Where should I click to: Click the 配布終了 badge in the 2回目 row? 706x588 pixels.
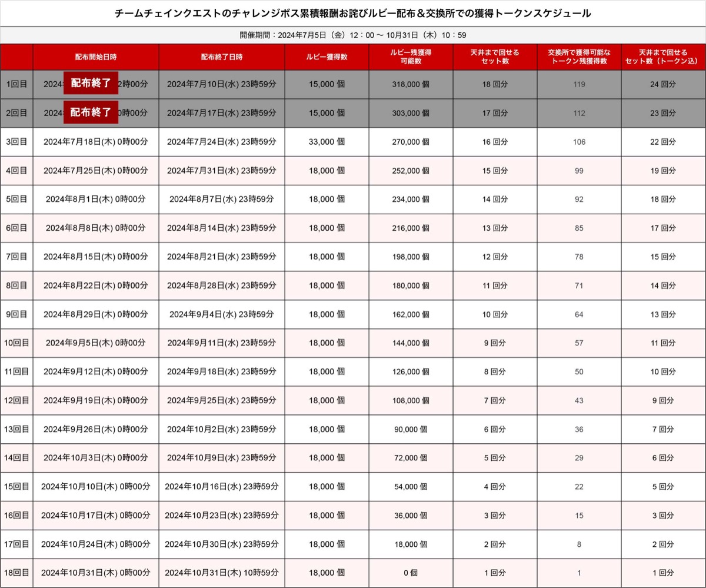coord(91,112)
